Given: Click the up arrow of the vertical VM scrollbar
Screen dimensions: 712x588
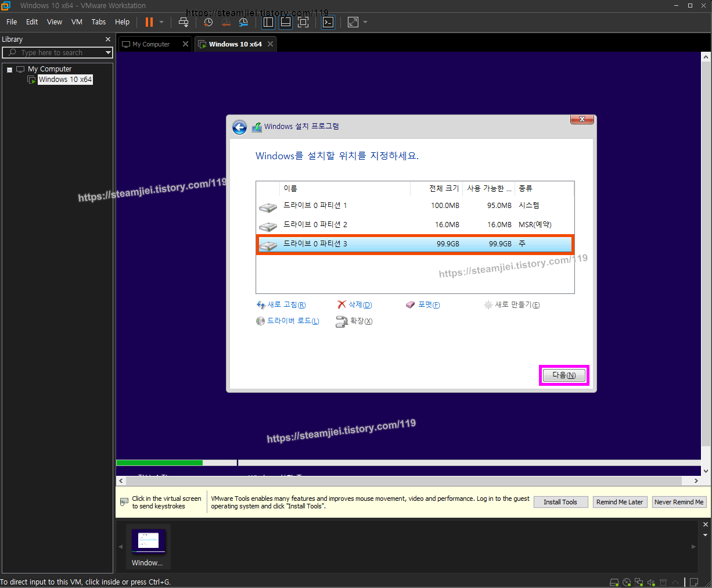Looking at the screenshot, I should [706, 57].
